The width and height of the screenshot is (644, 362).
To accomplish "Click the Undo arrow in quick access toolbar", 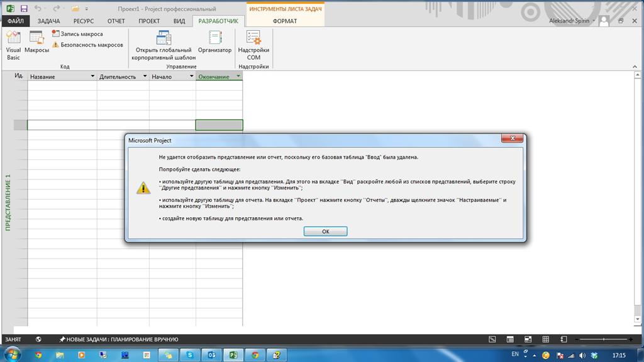I will (x=37, y=8).
